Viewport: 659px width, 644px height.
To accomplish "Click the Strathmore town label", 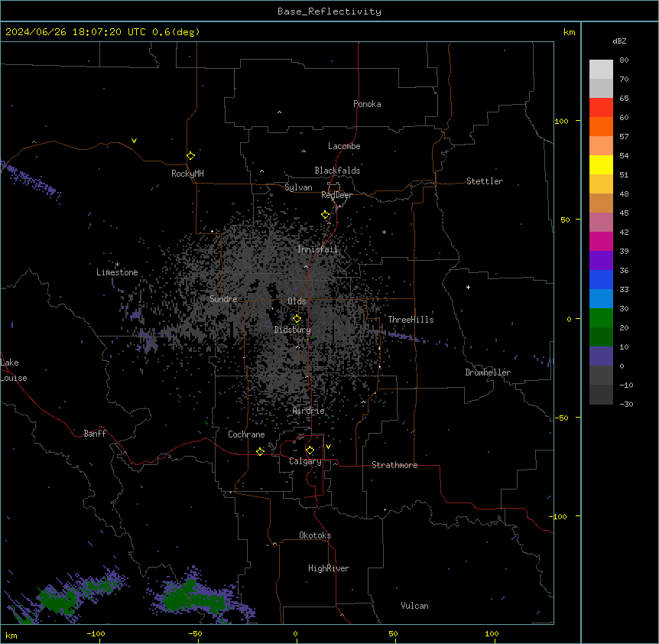I will 394,465.
